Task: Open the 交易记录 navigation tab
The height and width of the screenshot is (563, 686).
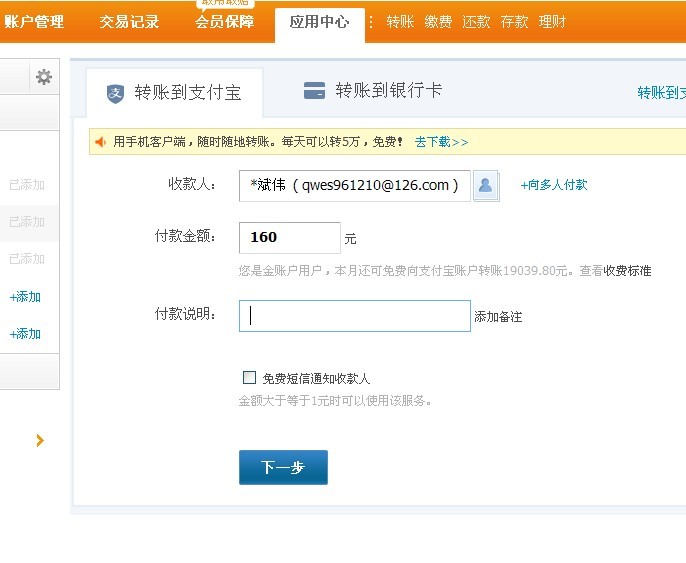Action: [x=129, y=21]
